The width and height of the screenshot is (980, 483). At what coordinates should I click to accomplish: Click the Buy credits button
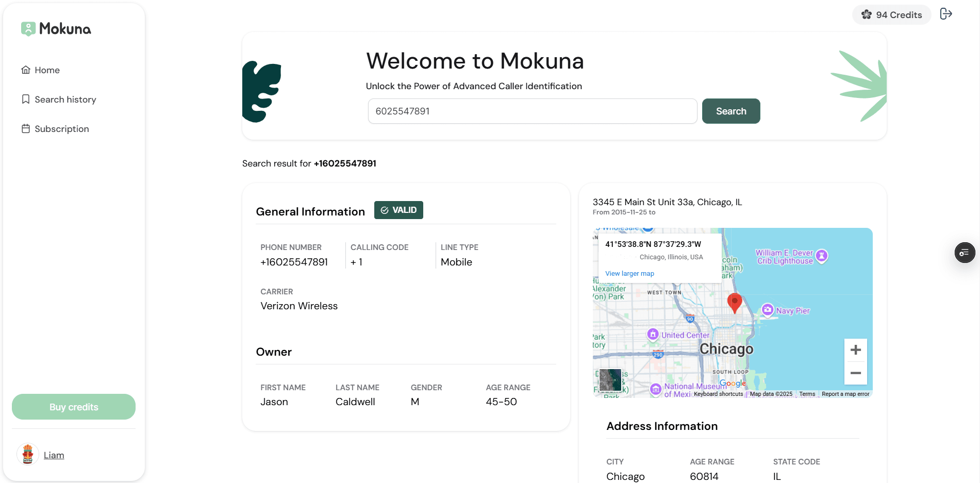coord(73,407)
